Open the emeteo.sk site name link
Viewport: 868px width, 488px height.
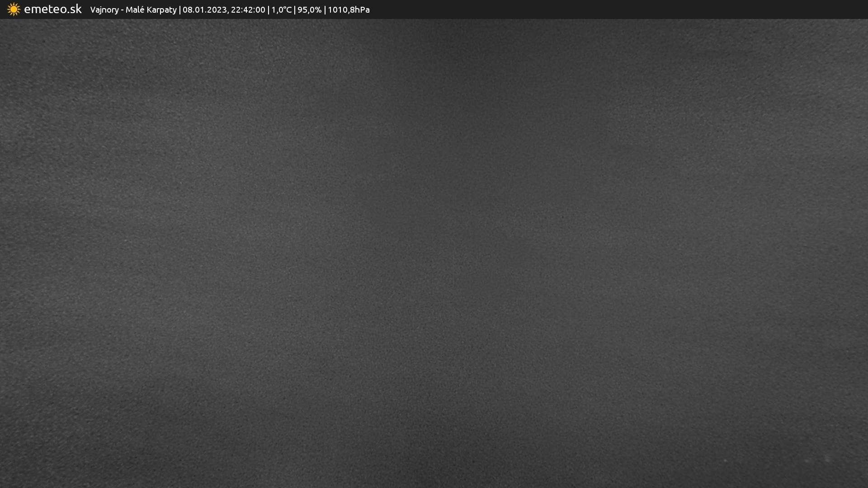[x=52, y=9]
